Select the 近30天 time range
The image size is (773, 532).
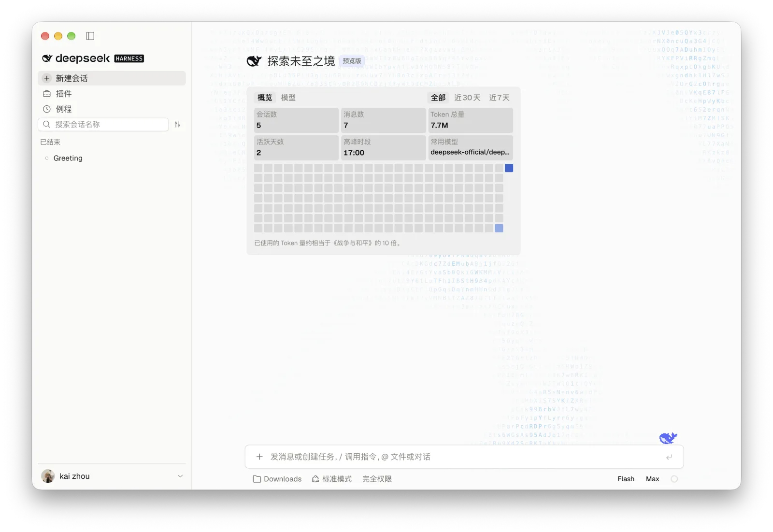tap(467, 98)
